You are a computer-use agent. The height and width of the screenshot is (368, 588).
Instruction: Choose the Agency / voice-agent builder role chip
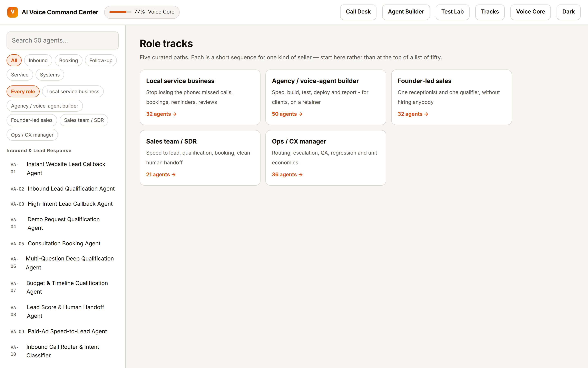(x=45, y=106)
